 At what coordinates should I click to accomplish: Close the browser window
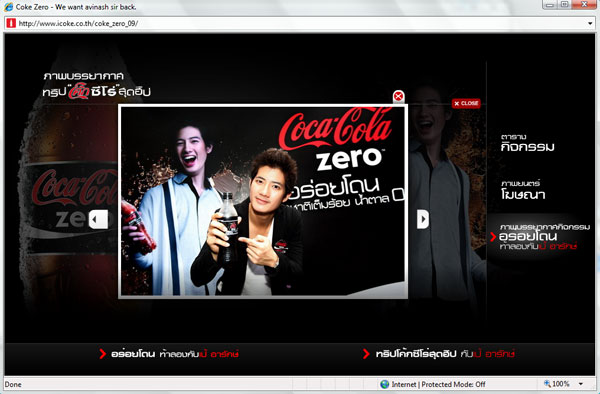point(584,5)
